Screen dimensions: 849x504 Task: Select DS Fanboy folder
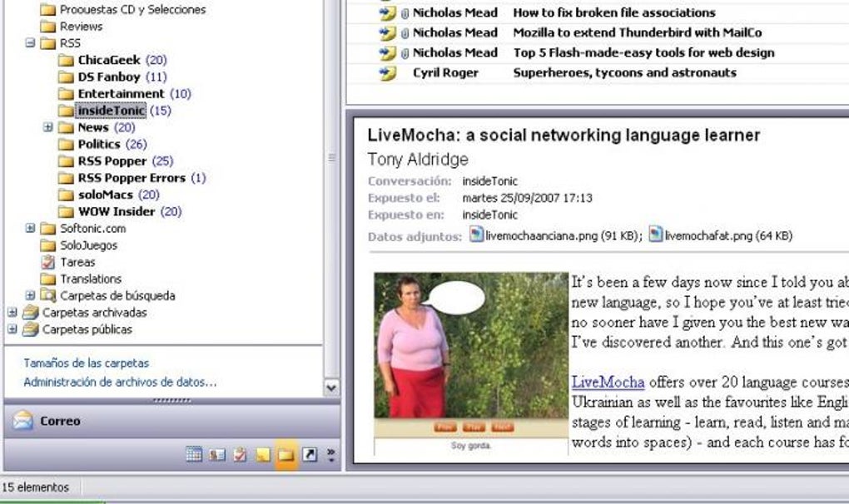pyautogui.click(x=109, y=77)
